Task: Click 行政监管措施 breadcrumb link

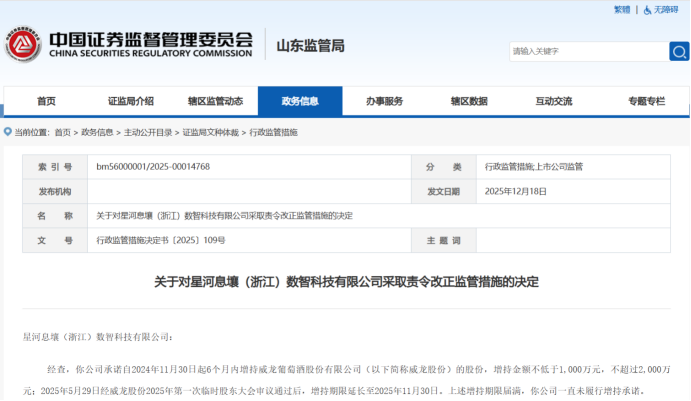Action: (x=273, y=132)
